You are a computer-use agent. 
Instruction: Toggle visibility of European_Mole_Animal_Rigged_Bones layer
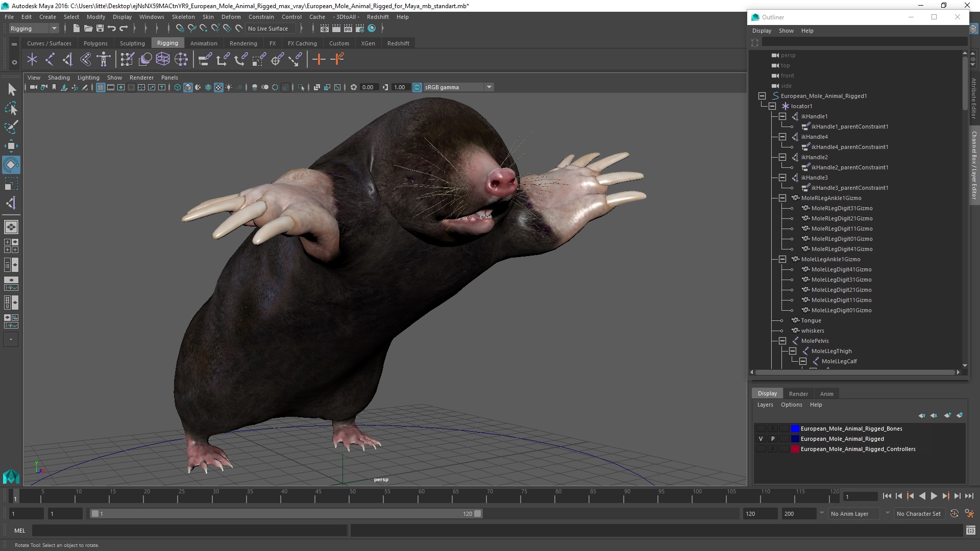[x=761, y=429]
